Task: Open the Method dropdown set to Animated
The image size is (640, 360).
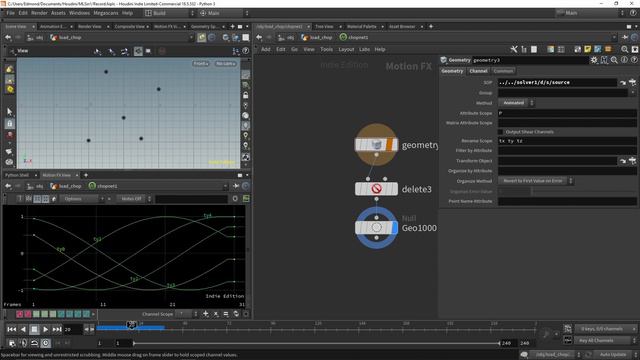Action: point(517,103)
